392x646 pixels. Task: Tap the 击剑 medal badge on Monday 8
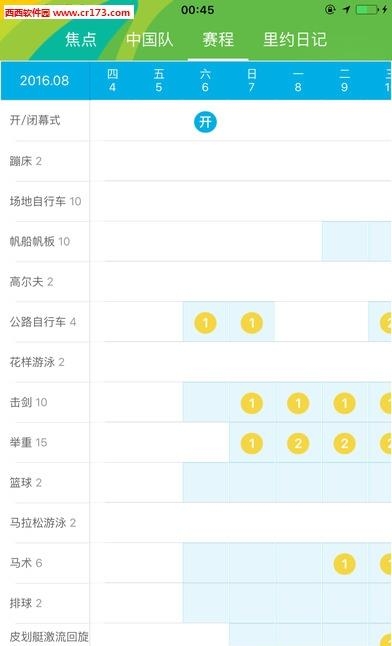[x=298, y=403]
